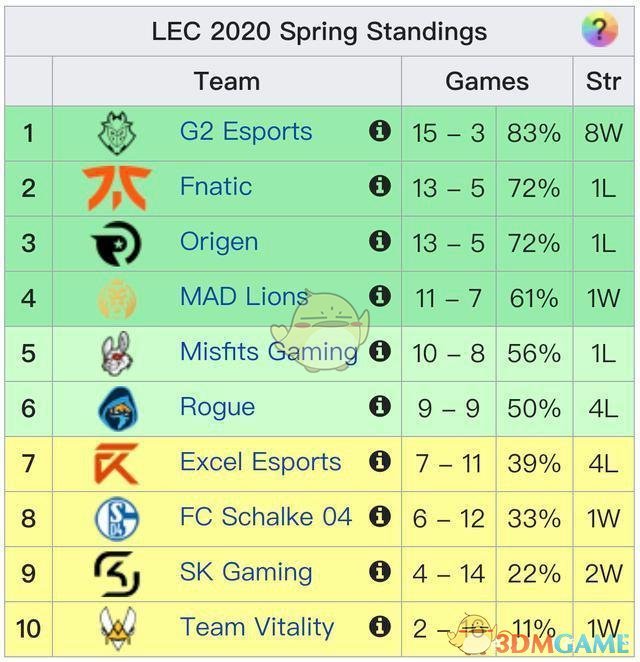640x662 pixels.
Task: Open the Excel Esports team link
Action: (260, 462)
